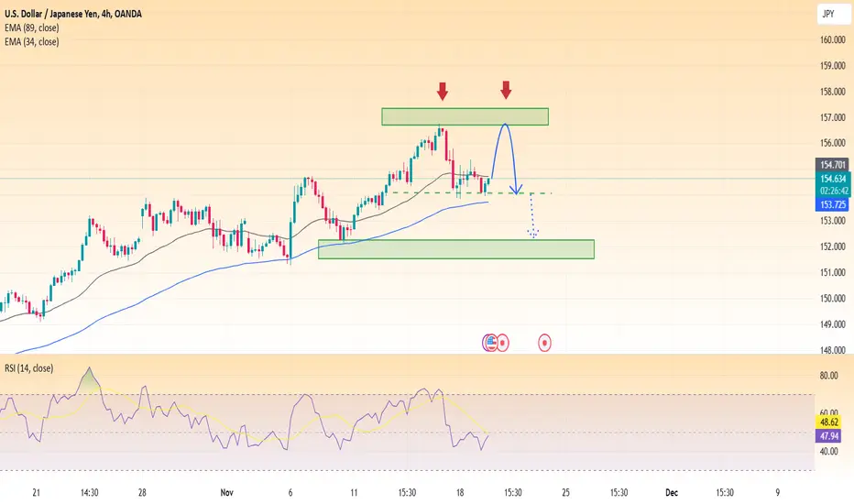The height and width of the screenshot is (504, 854).
Task: Open the US flag economic event marker
Action: [491, 343]
